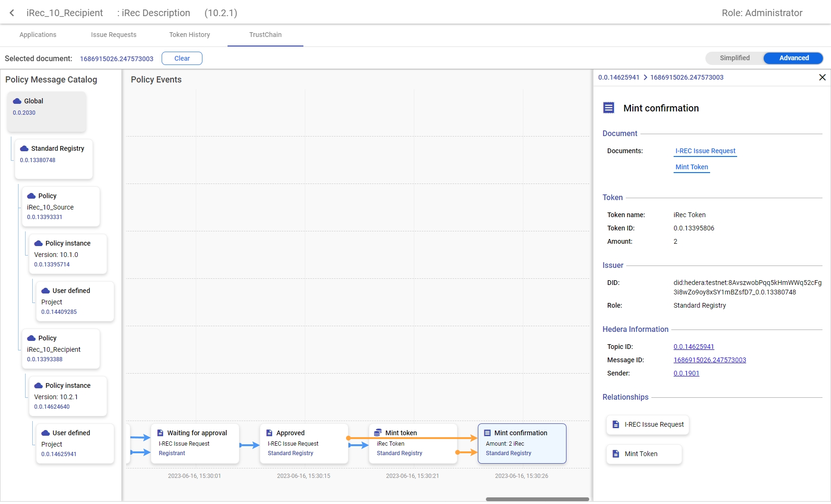Click the Standard Registry cloud icon
831x504 pixels.
pos(24,148)
